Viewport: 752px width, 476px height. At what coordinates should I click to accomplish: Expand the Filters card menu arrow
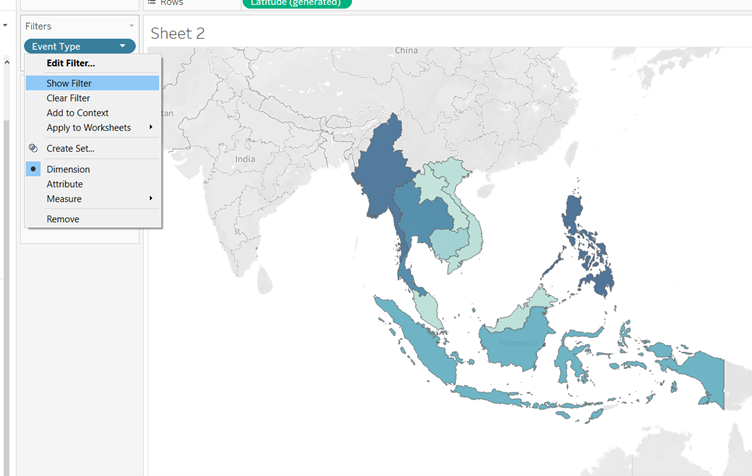pyautogui.click(x=131, y=26)
